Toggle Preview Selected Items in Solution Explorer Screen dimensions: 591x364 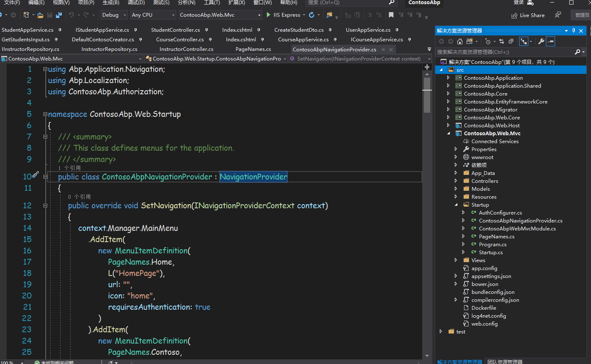point(550,41)
